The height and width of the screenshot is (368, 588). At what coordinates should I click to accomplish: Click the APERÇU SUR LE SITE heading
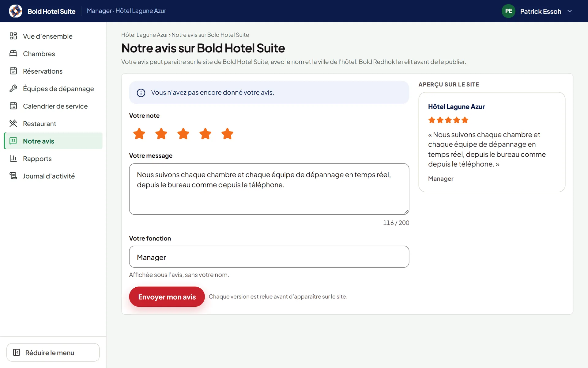point(449,85)
